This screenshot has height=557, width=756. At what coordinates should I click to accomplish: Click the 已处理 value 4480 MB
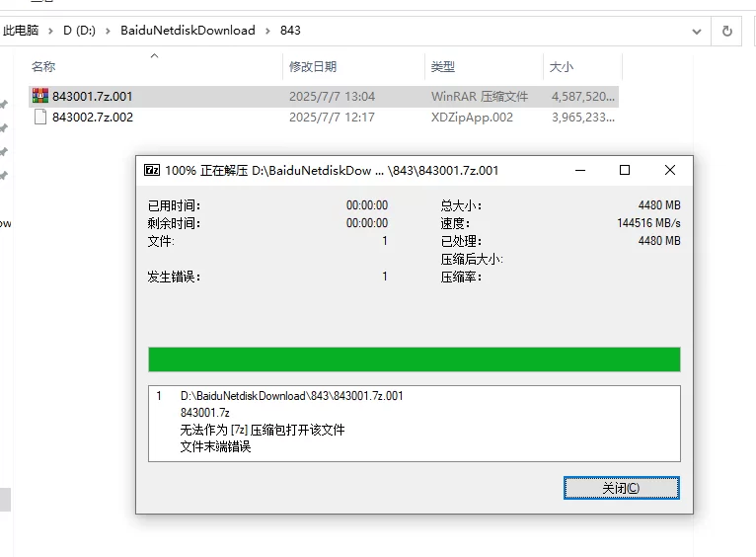click(x=659, y=241)
